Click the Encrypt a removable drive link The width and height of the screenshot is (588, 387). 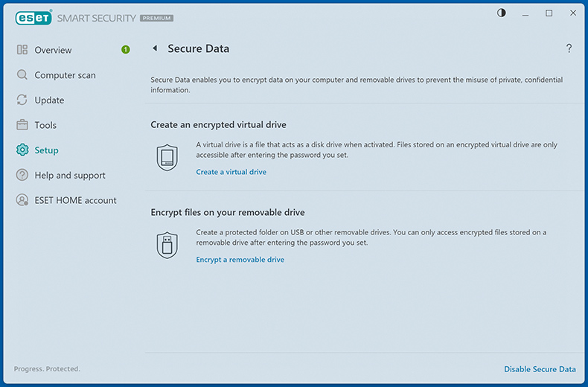(x=240, y=260)
